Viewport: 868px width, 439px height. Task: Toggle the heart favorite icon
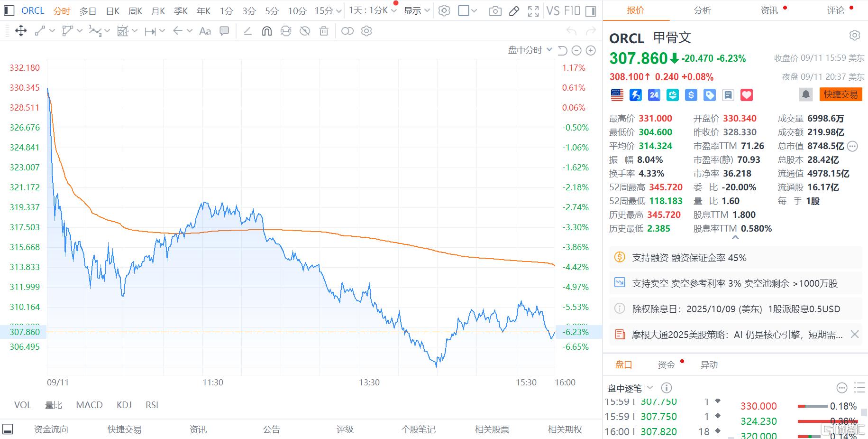(747, 95)
